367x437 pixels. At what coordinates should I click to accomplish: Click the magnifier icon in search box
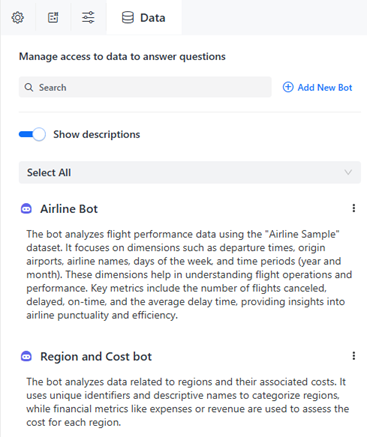pyautogui.click(x=29, y=87)
